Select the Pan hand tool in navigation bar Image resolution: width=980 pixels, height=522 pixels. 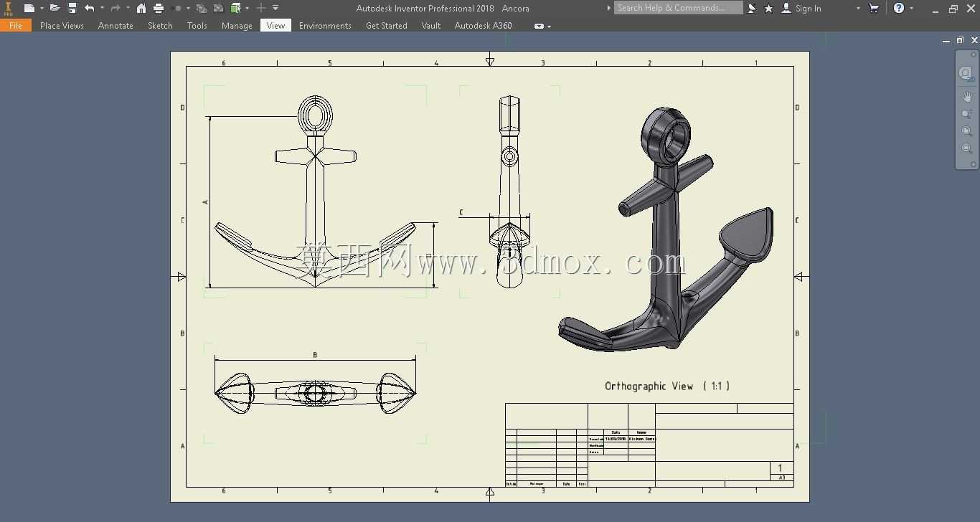967,97
